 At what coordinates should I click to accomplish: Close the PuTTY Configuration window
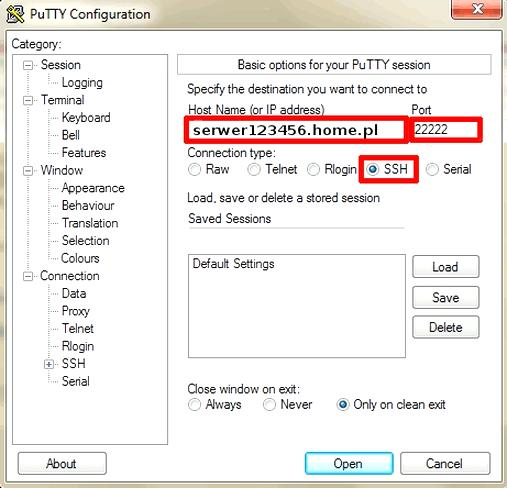(x=477, y=9)
